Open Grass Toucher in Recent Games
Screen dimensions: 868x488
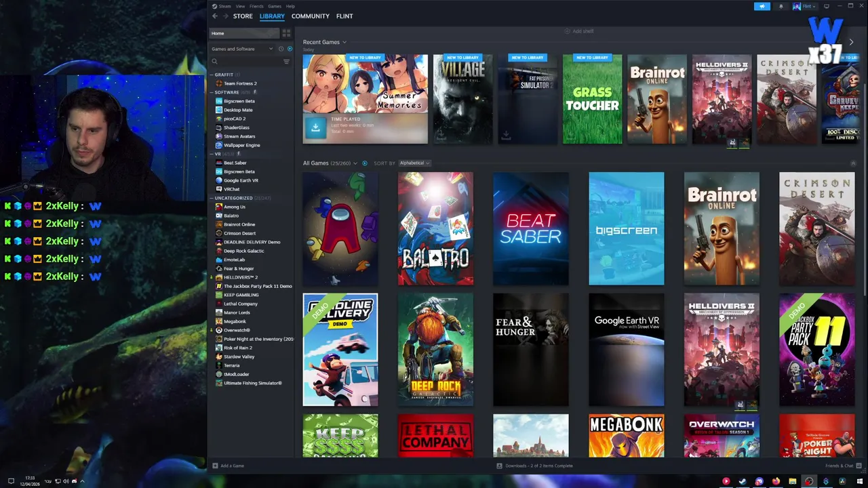(592, 99)
